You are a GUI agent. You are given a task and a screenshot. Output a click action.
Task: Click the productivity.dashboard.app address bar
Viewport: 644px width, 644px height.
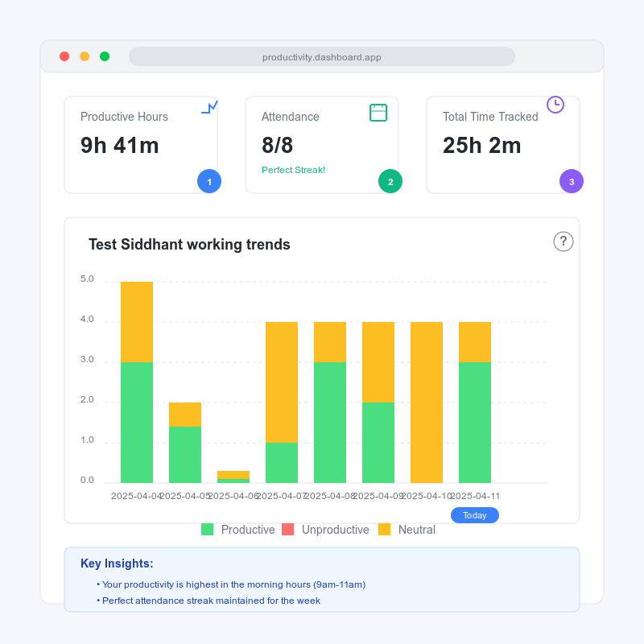tap(321, 56)
